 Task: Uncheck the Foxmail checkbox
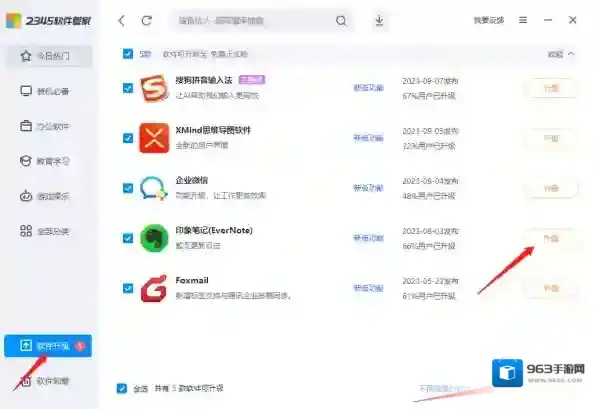click(128, 288)
